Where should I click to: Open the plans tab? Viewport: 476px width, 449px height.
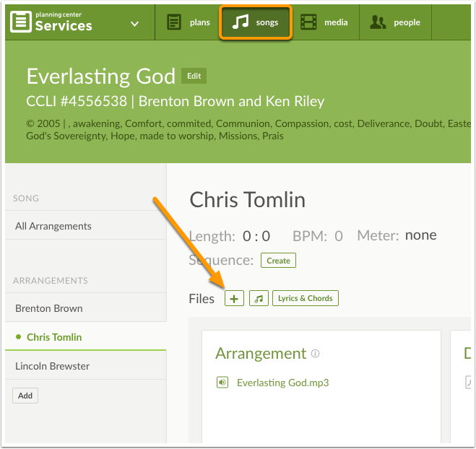click(x=188, y=22)
